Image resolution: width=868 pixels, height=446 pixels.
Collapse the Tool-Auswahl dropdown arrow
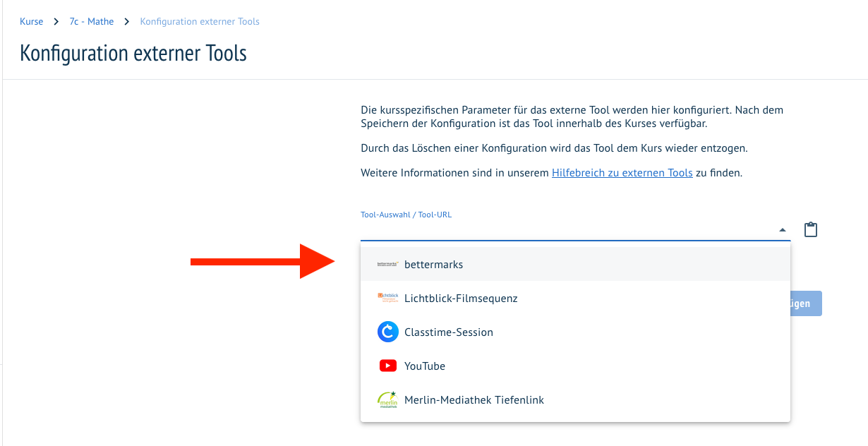click(x=782, y=229)
